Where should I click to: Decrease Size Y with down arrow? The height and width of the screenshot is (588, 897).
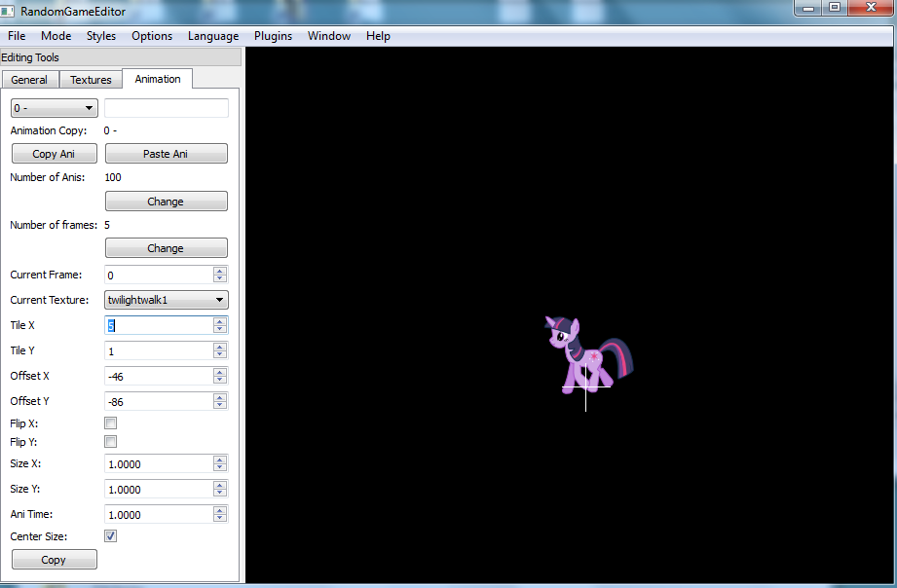pos(220,493)
